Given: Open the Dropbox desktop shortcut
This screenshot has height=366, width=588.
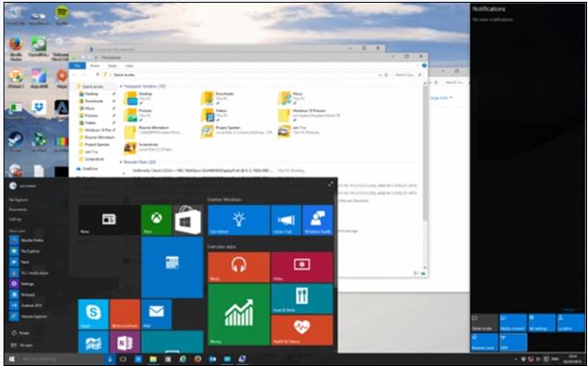Looking at the screenshot, I should [x=39, y=110].
